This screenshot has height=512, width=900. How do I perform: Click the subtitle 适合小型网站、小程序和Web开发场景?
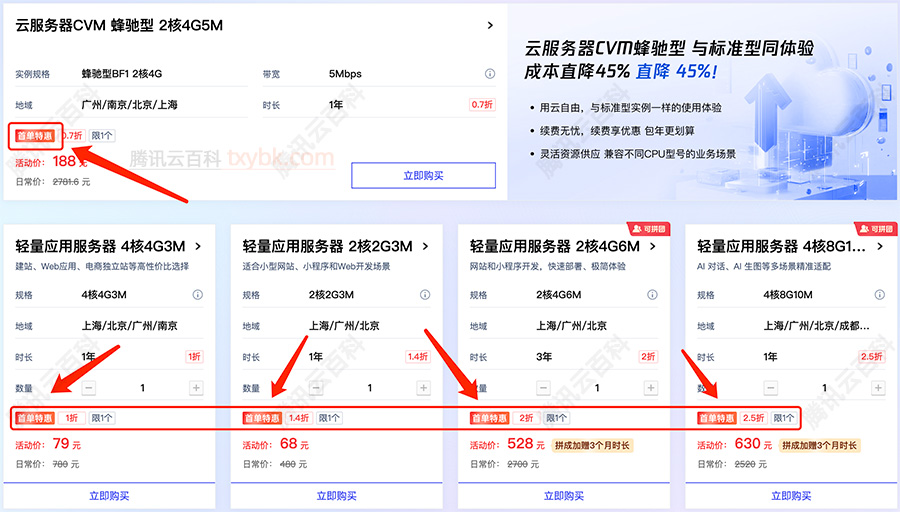coord(316,266)
